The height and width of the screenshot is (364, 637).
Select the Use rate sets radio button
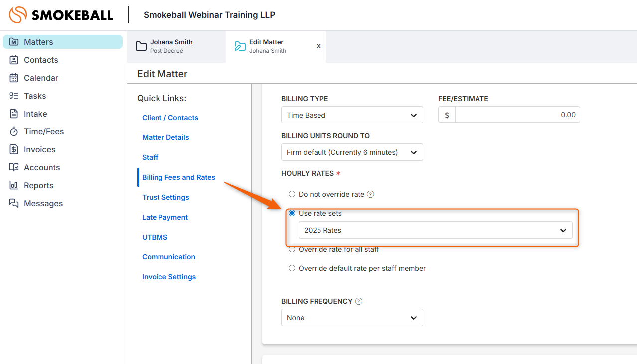point(292,213)
